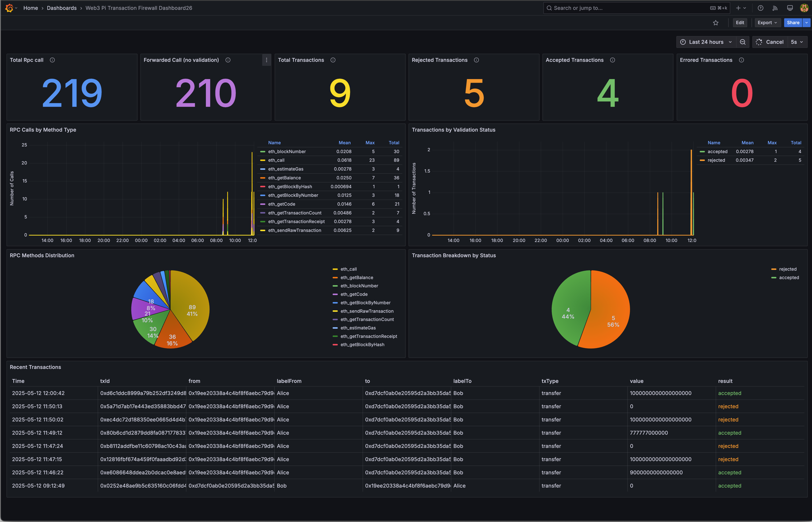The width and height of the screenshot is (812, 522).
Task: Open the Last 24 hours time picker
Action: pos(706,42)
